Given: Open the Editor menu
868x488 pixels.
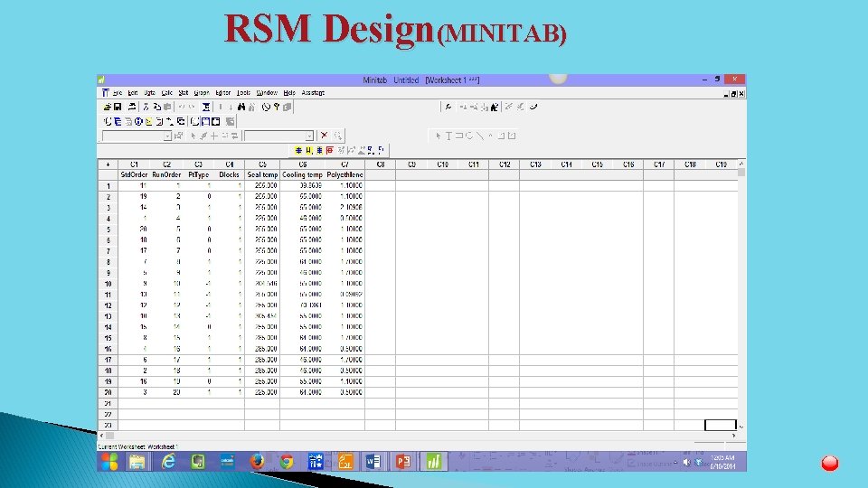Looking at the screenshot, I should (x=222, y=93).
